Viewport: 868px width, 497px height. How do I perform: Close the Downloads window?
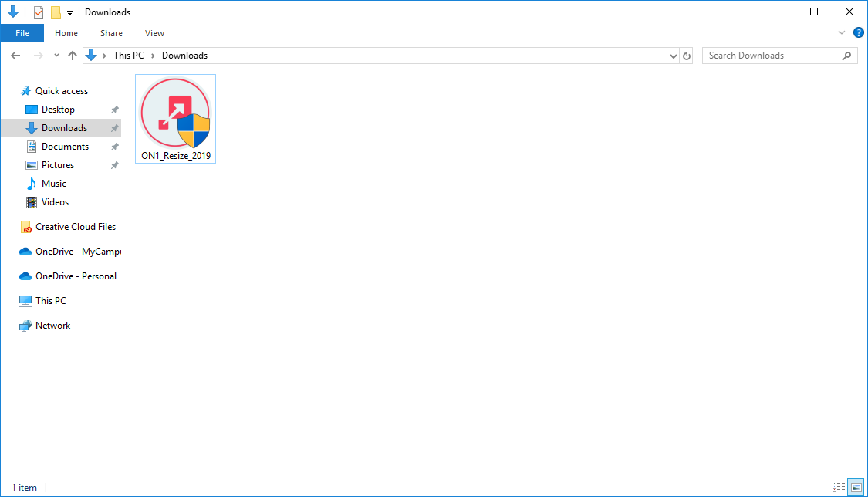click(849, 12)
